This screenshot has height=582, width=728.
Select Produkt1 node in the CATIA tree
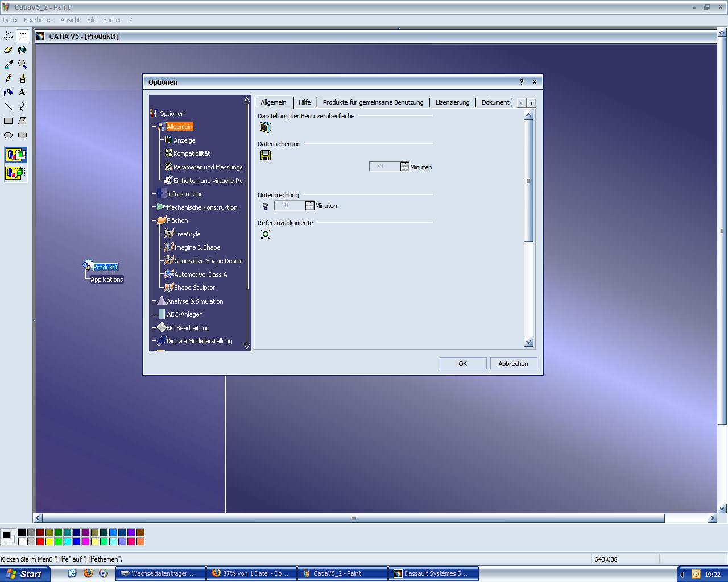106,267
